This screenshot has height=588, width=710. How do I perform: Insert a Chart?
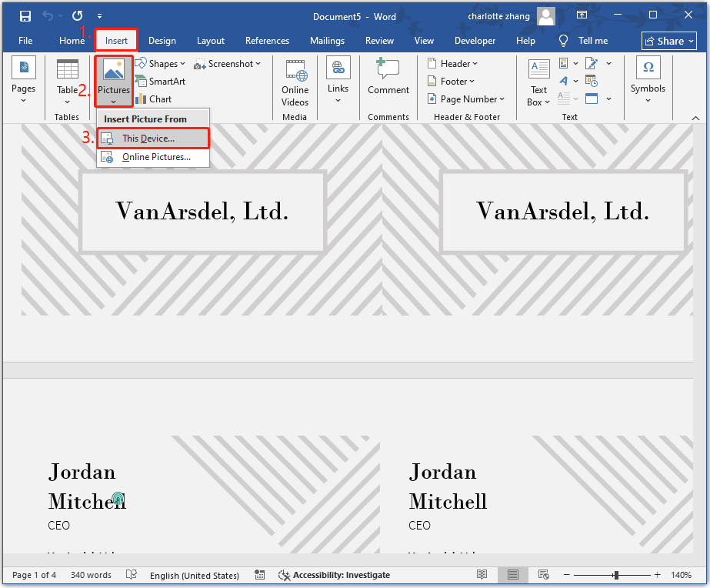click(x=154, y=99)
